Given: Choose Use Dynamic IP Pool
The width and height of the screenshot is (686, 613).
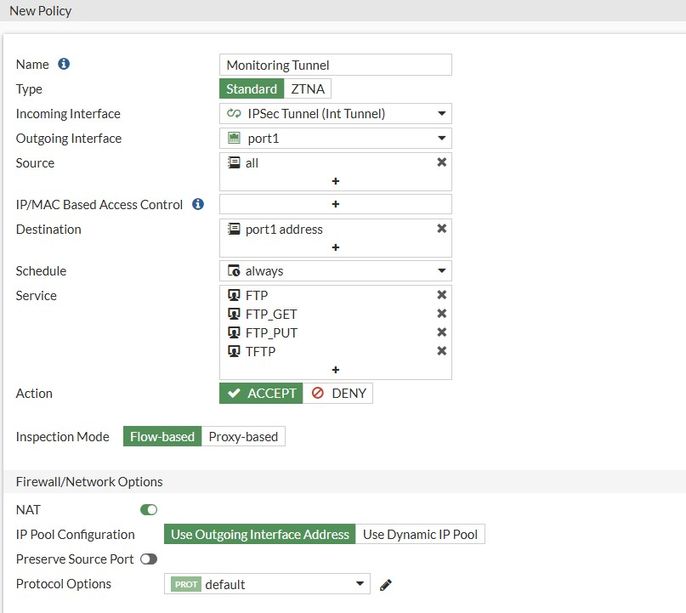Looking at the screenshot, I should pyautogui.click(x=420, y=534).
